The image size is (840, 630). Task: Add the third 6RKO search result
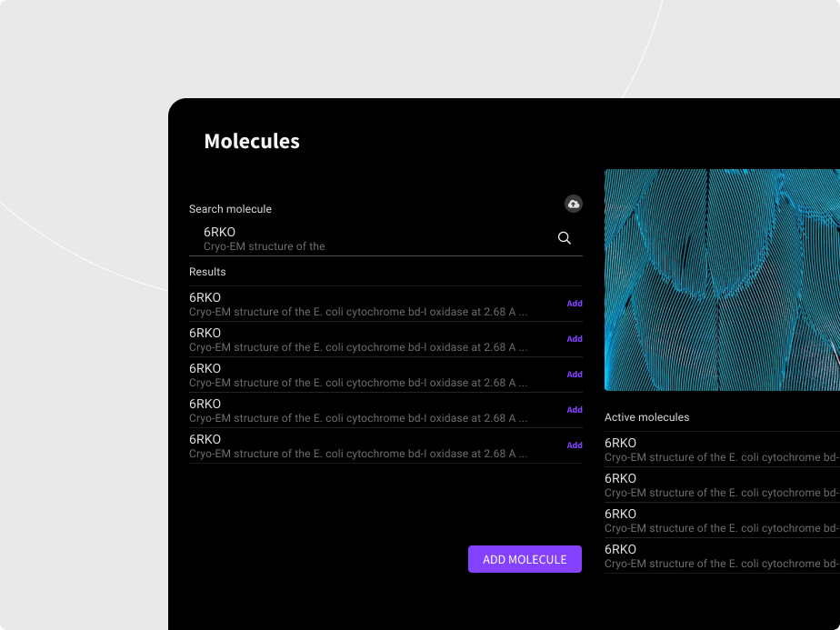(x=575, y=375)
